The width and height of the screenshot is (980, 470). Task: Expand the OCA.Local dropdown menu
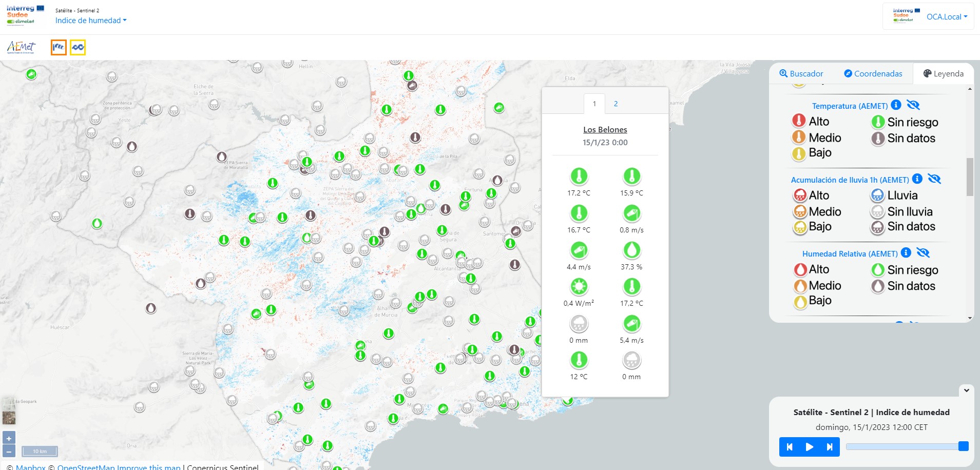946,16
